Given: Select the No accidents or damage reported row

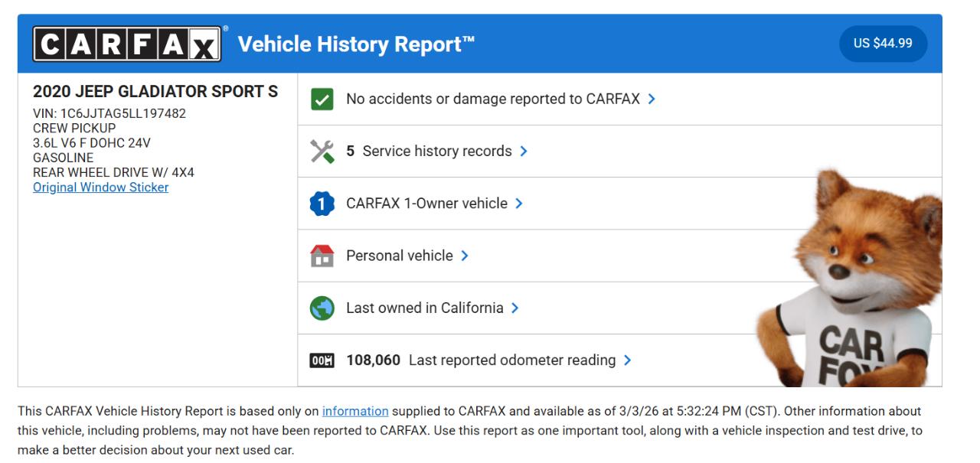Looking at the screenshot, I should (x=492, y=99).
